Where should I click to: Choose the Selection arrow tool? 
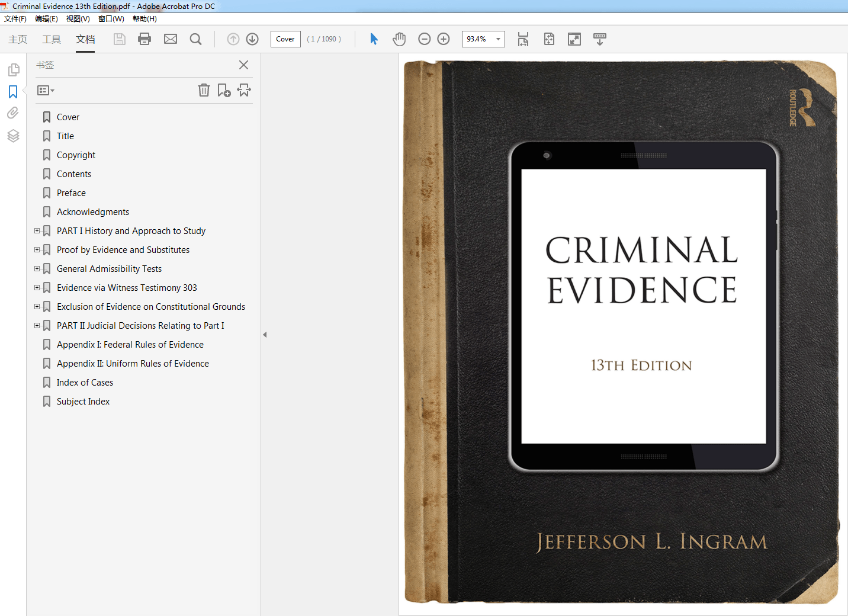(374, 39)
